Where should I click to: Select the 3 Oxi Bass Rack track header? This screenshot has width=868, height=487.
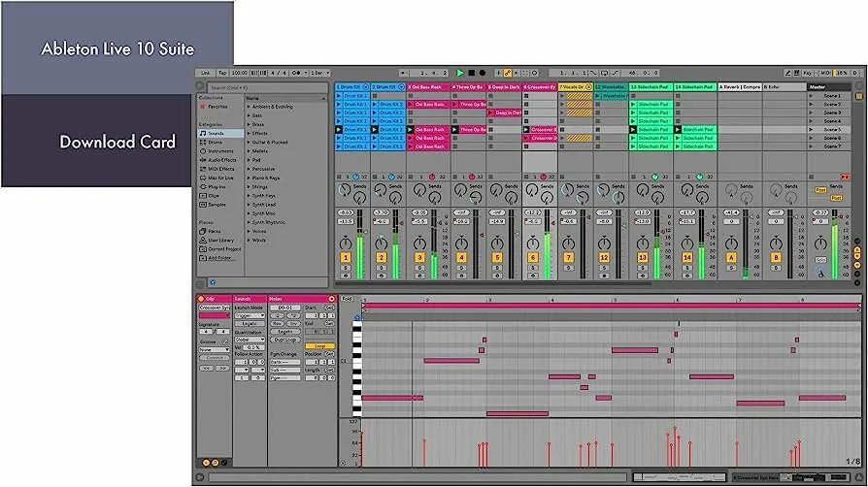point(428,87)
